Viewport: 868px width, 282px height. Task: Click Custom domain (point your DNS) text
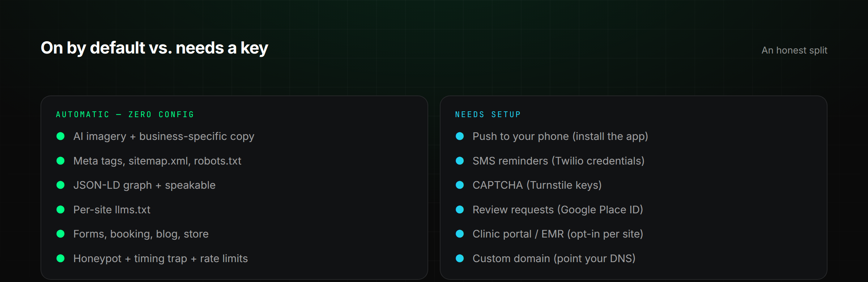pyautogui.click(x=554, y=258)
